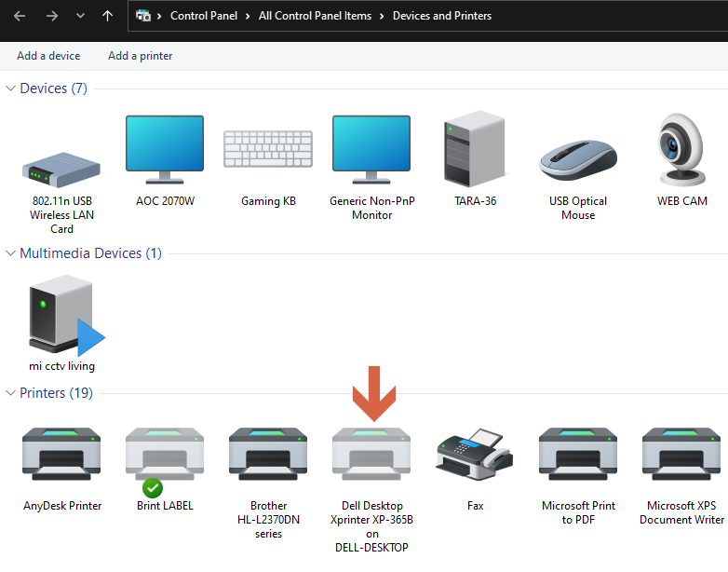Click the AOC 2070W label text
Viewport: 728px width, 572px height.
point(165,201)
